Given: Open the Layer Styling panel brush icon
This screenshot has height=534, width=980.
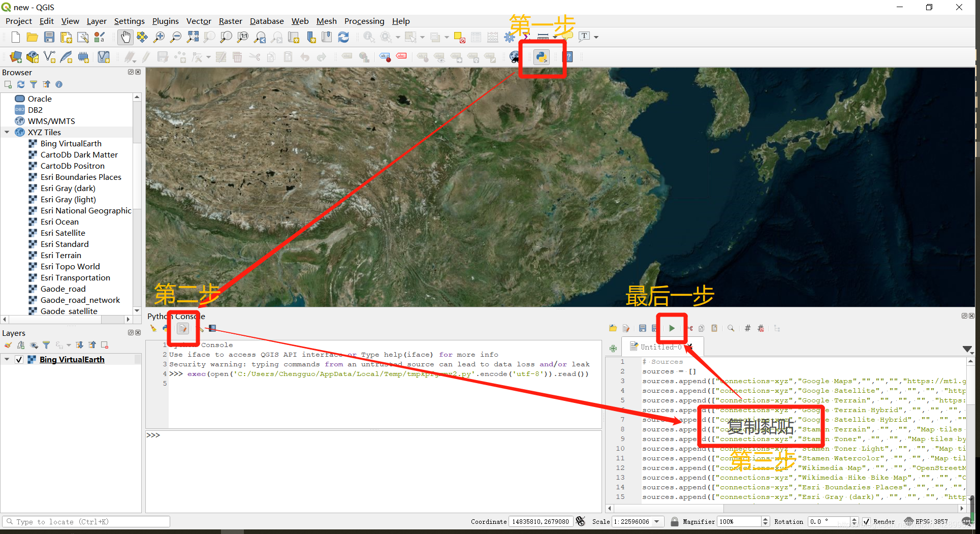Looking at the screenshot, I should 8,345.
